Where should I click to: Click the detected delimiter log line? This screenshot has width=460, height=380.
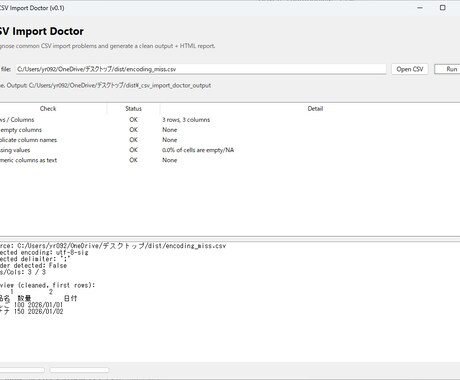coord(35,259)
